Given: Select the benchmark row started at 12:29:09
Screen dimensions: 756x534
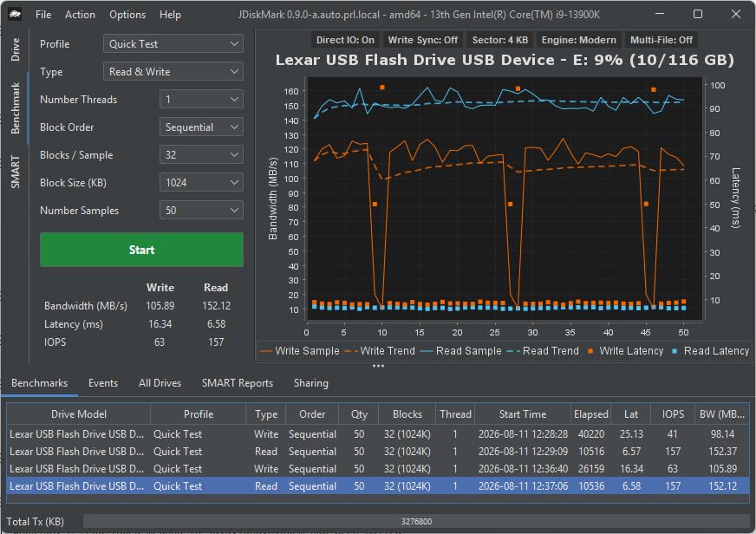Looking at the screenshot, I should click(x=378, y=452).
